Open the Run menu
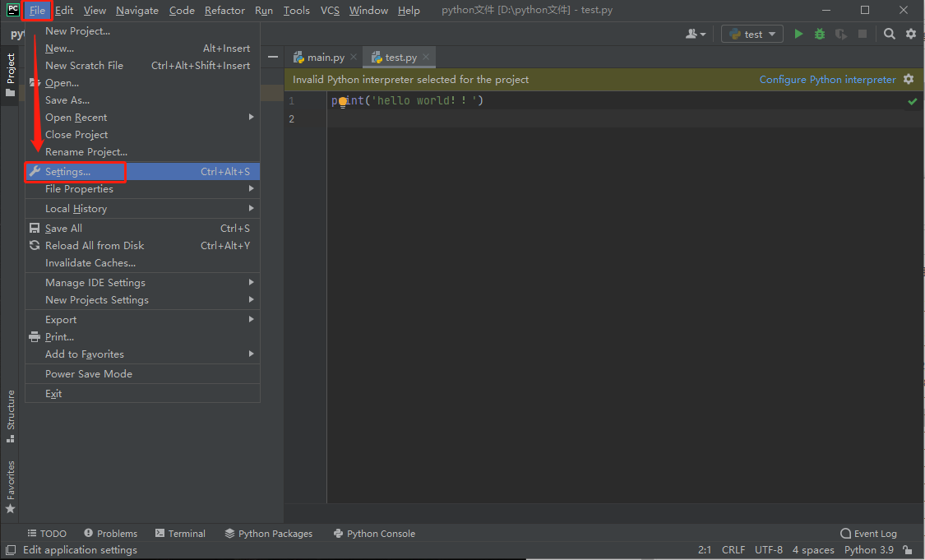925x560 pixels. [x=264, y=10]
